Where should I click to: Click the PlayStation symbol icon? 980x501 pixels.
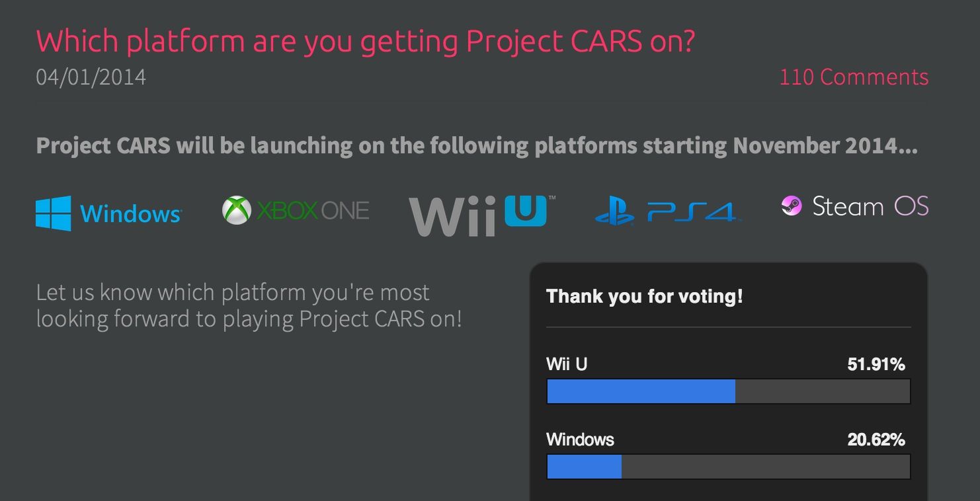point(614,211)
